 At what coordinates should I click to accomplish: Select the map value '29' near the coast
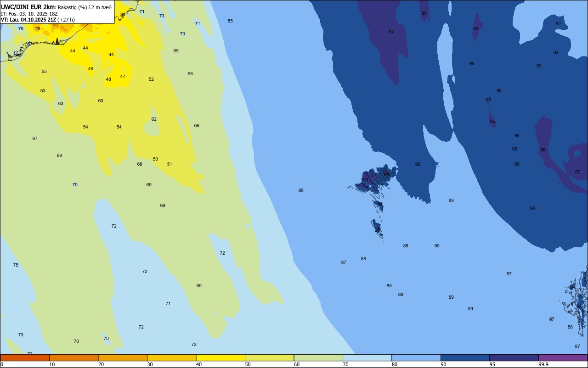[38, 29]
